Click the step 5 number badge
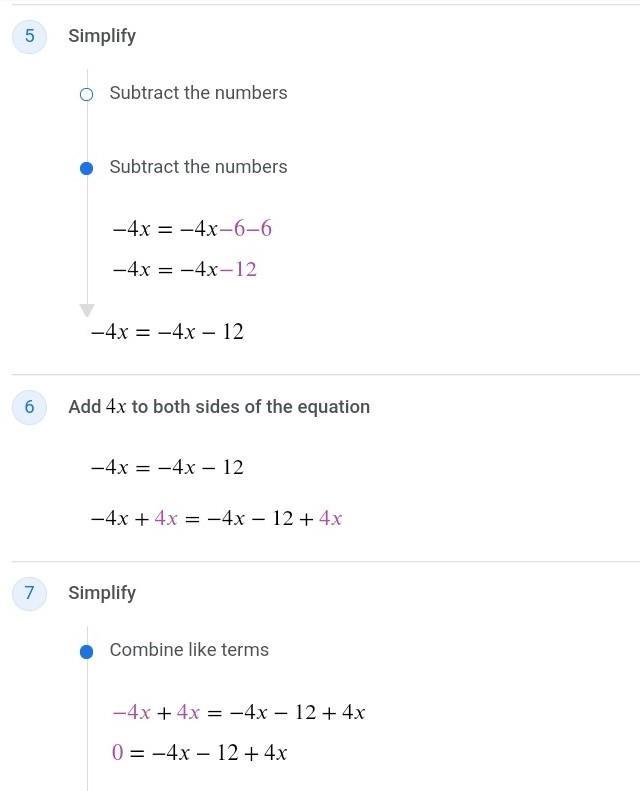This screenshot has height=791, width=640. 29,36
